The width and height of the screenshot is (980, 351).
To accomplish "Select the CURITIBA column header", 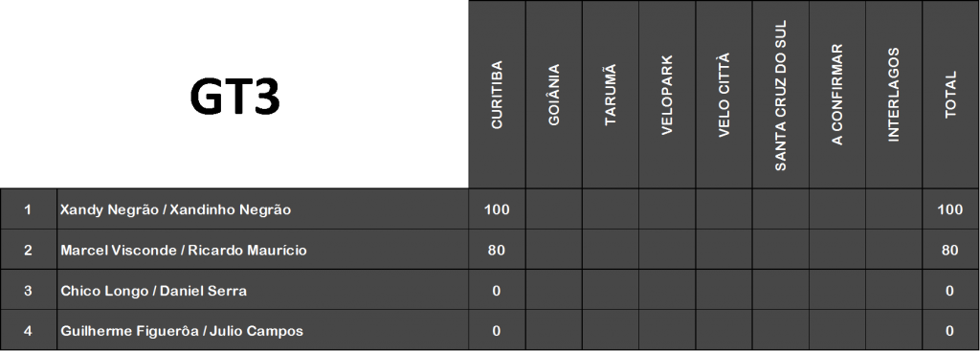I will (497, 95).
